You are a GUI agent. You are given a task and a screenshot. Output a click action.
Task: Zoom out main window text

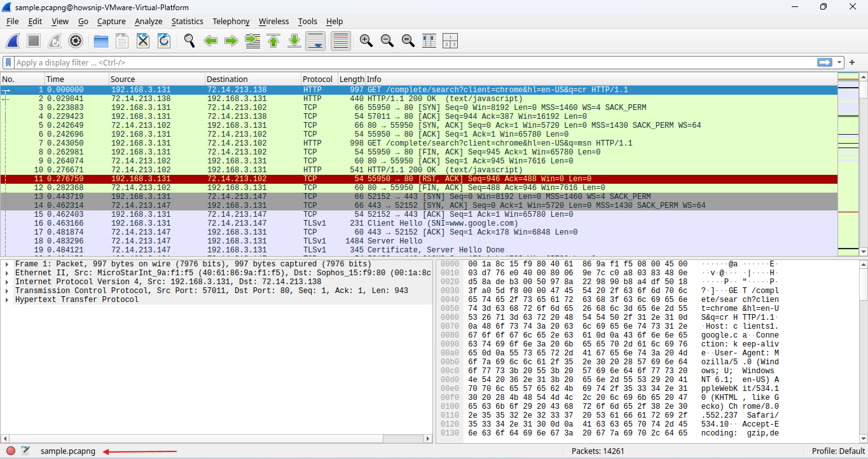coord(387,41)
